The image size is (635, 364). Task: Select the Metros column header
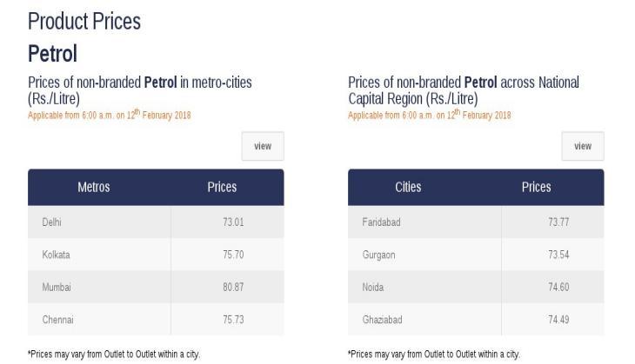tap(94, 187)
